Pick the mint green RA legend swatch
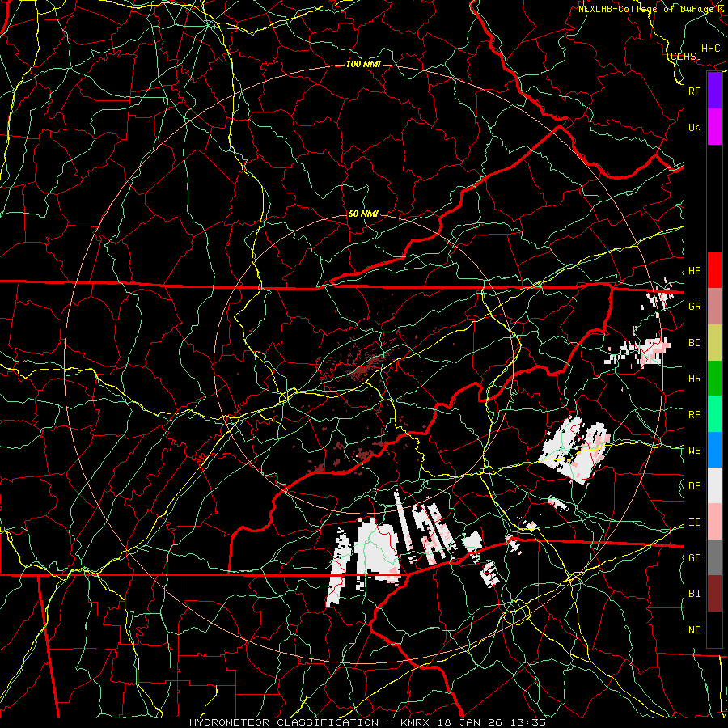 click(714, 414)
